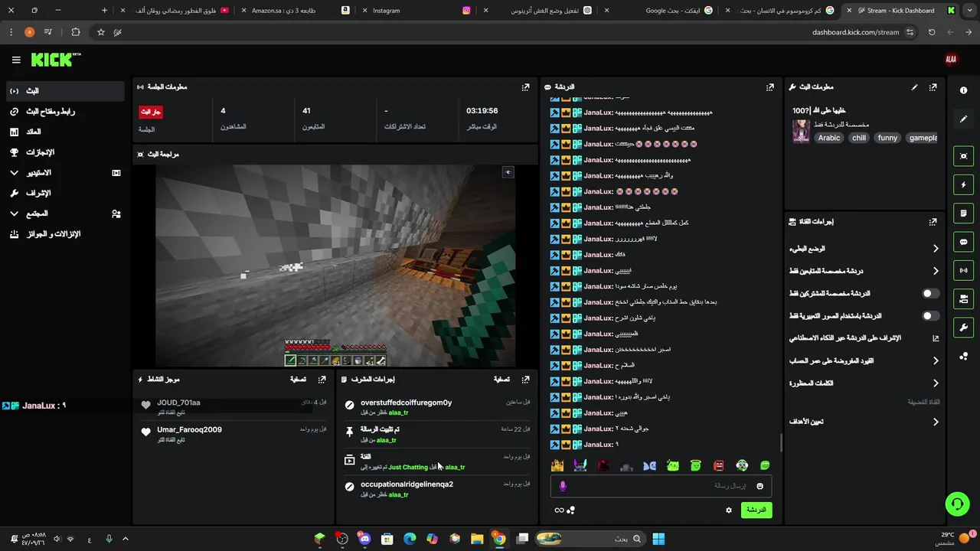Pop out the الدردشة chat panel
The image size is (980, 551).
click(770, 87)
